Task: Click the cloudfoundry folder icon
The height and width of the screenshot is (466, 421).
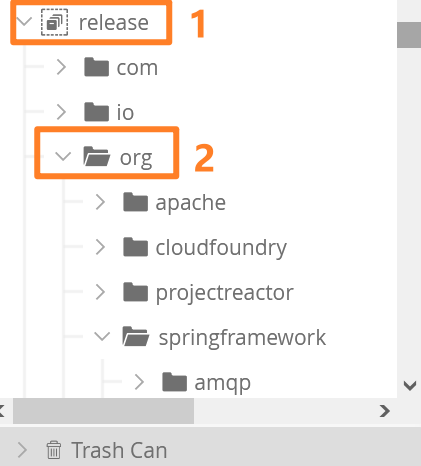Action: coord(135,247)
